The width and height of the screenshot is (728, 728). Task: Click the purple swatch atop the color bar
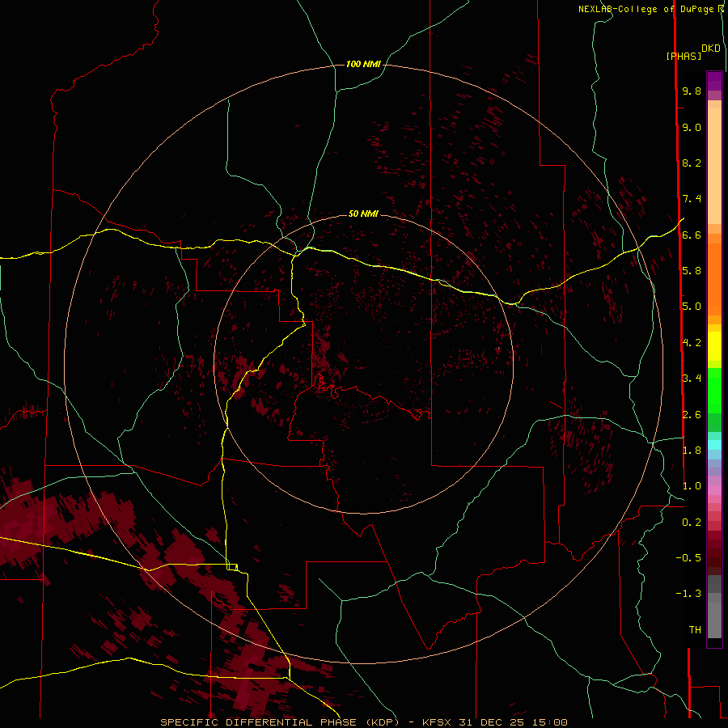pos(714,81)
